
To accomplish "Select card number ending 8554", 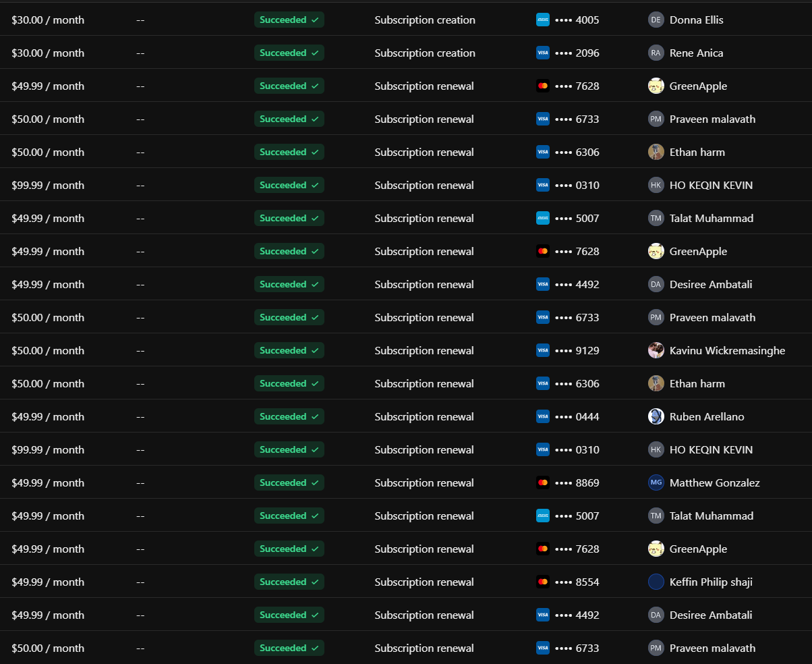I will (x=577, y=582).
